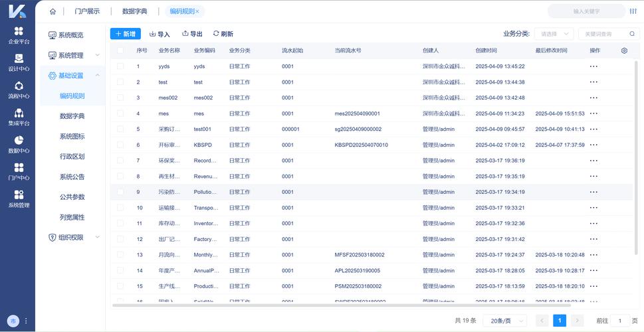Select 行政区划 in left menu
The width and height of the screenshot is (644, 332).
tap(72, 156)
